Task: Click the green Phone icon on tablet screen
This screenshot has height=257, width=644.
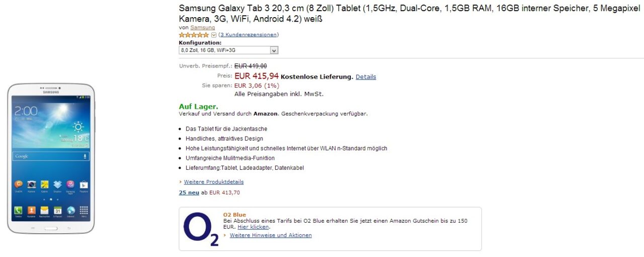Action: (19, 210)
